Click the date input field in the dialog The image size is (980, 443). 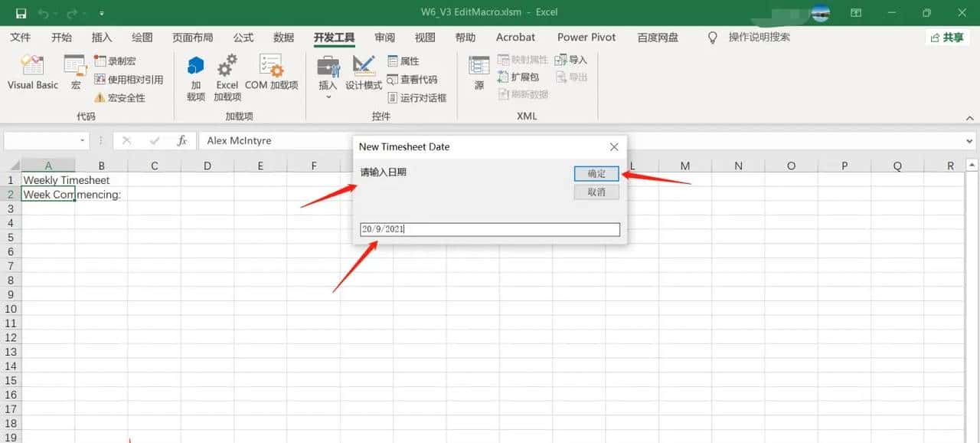(488, 229)
